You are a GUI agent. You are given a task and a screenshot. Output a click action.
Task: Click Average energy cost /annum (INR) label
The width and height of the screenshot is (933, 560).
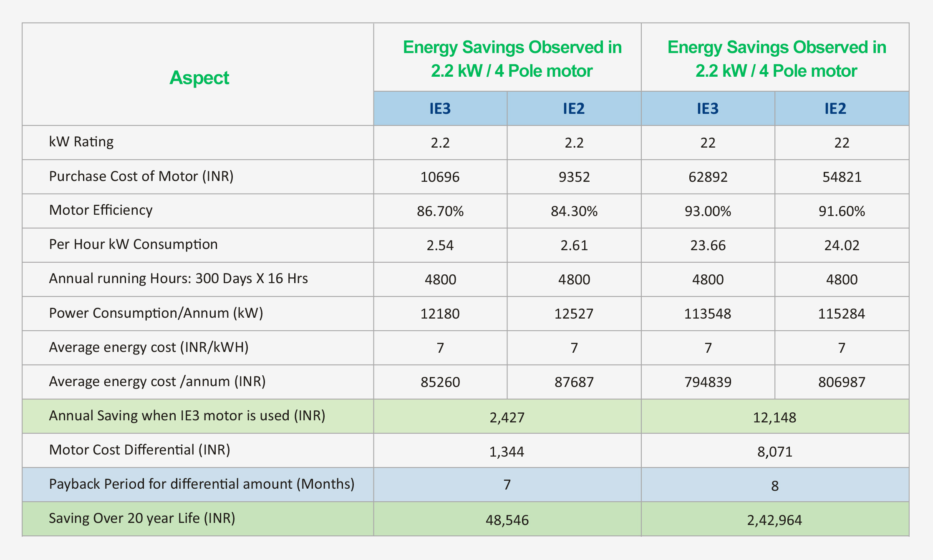(x=157, y=382)
